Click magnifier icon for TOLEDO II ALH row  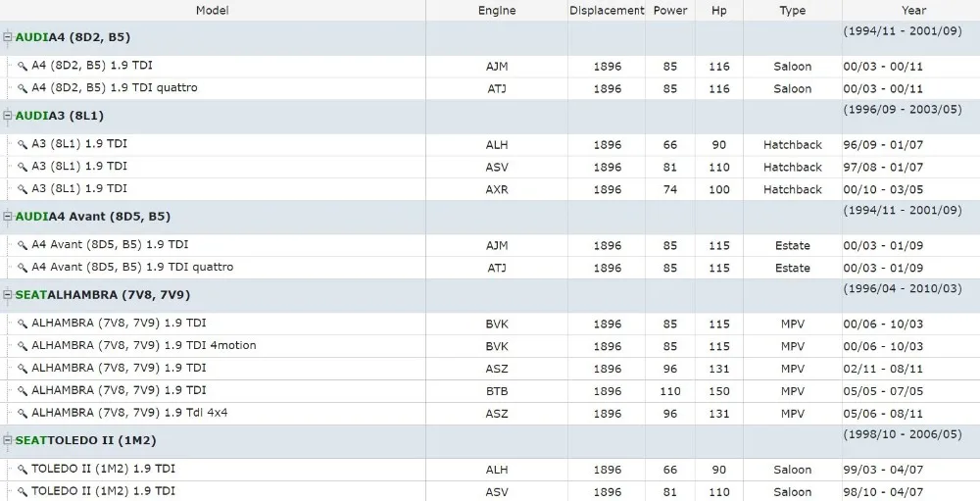coord(23,469)
